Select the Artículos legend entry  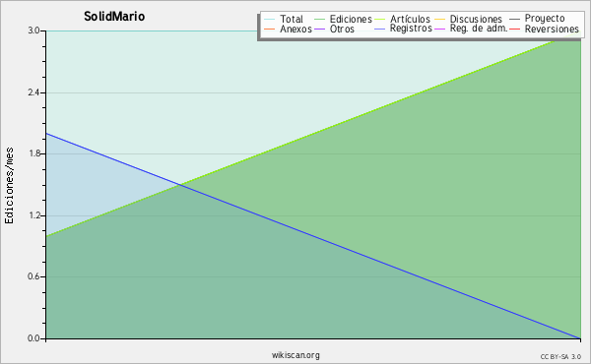pyautogui.click(x=402, y=19)
